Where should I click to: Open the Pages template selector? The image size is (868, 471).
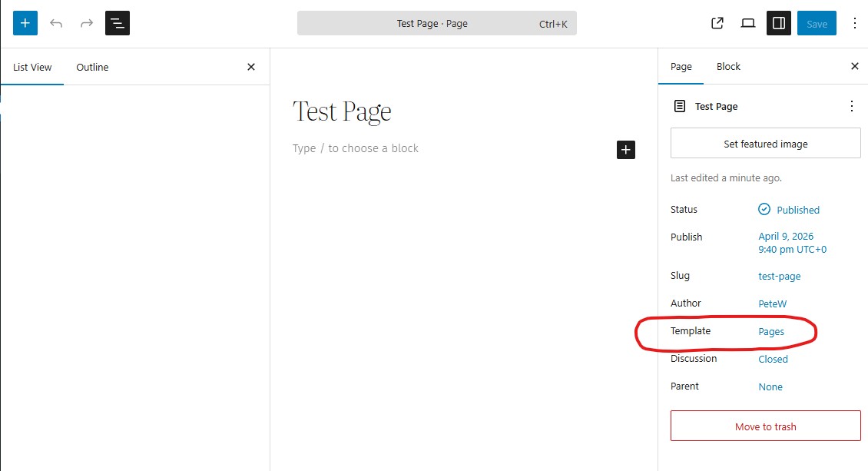[x=771, y=332]
